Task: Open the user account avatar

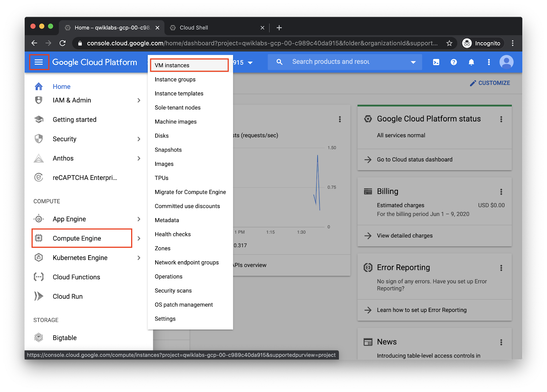Action: point(506,62)
